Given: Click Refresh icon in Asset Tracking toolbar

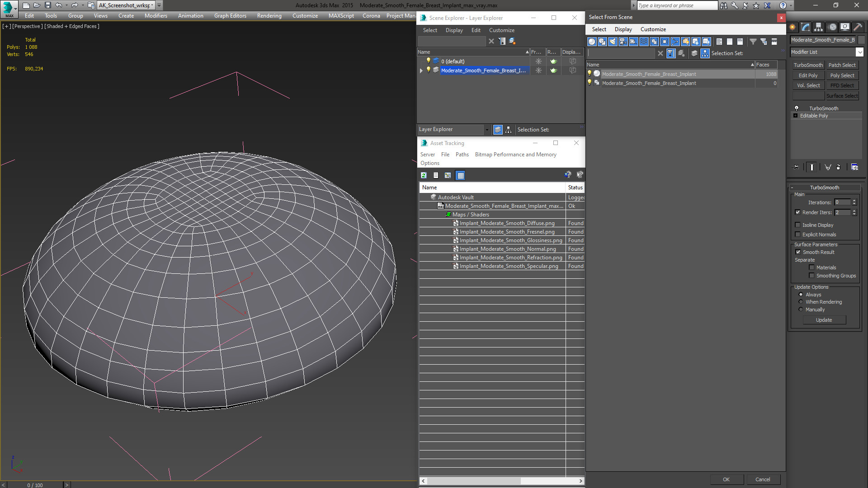Looking at the screenshot, I should [x=424, y=175].
